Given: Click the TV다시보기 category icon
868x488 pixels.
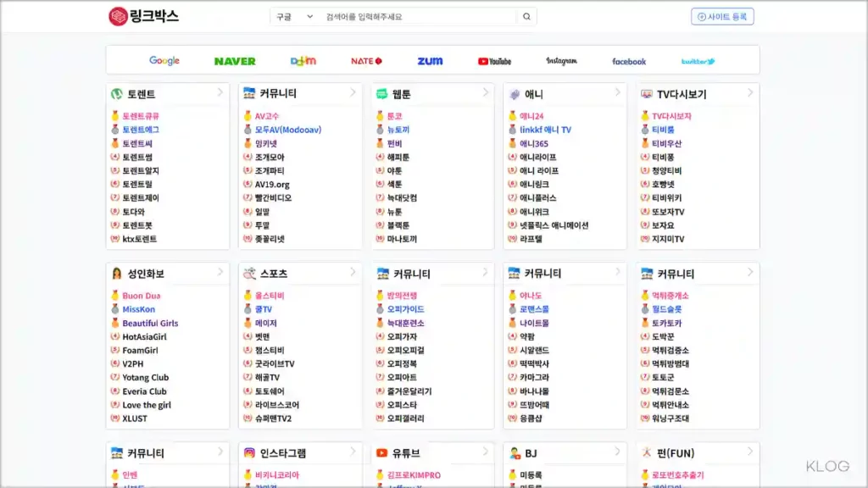Looking at the screenshot, I should (x=647, y=94).
